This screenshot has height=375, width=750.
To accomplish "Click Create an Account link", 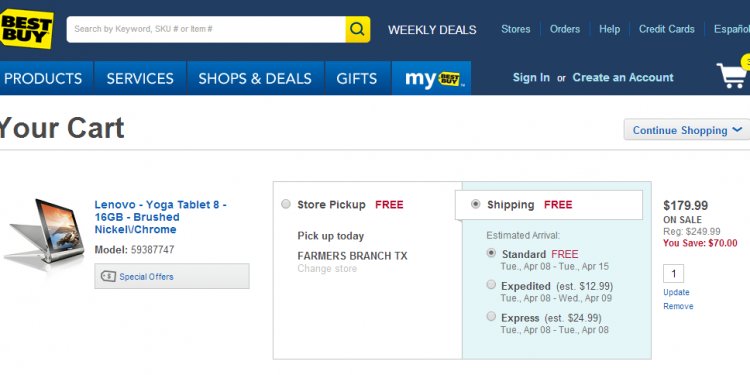I will pos(623,77).
